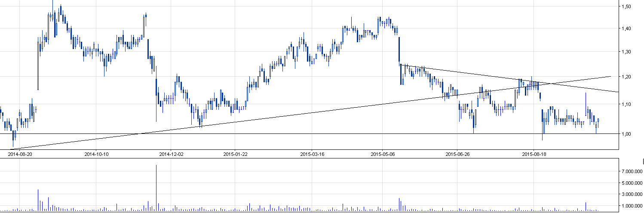The height and width of the screenshot is (214, 644).
Task: Click the 2014-12-02 date axis label
Action: click(171, 154)
